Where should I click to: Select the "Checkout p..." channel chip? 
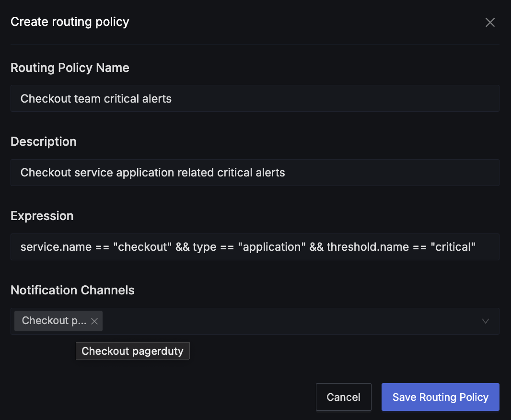[54, 321]
